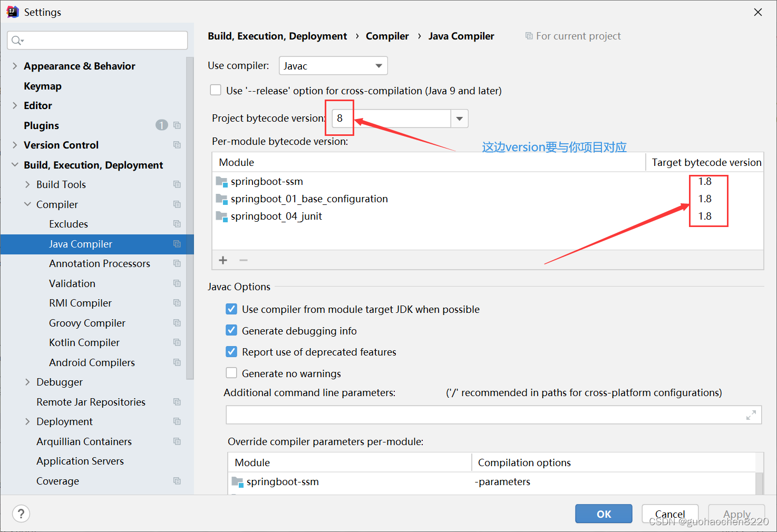Select Kotlin Compiler in the tree
Viewport: 777px width, 532px height.
(84, 342)
